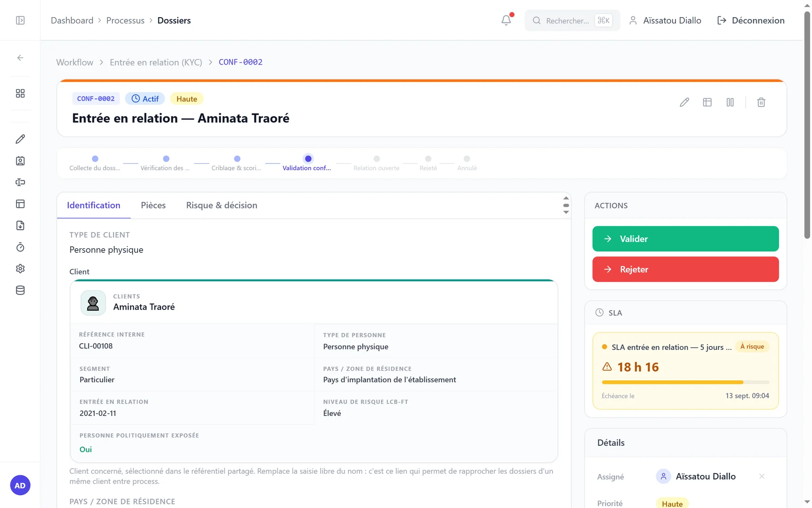Select the Collecte du dossier step
Screen dimensions: 812x508
click(x=95, y=163)
